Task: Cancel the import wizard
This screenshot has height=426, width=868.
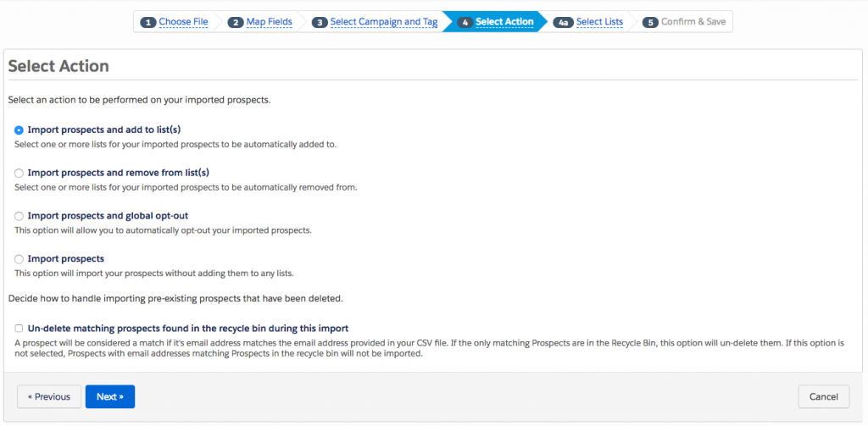Action: pyautogui.click(x=823, y=396)
